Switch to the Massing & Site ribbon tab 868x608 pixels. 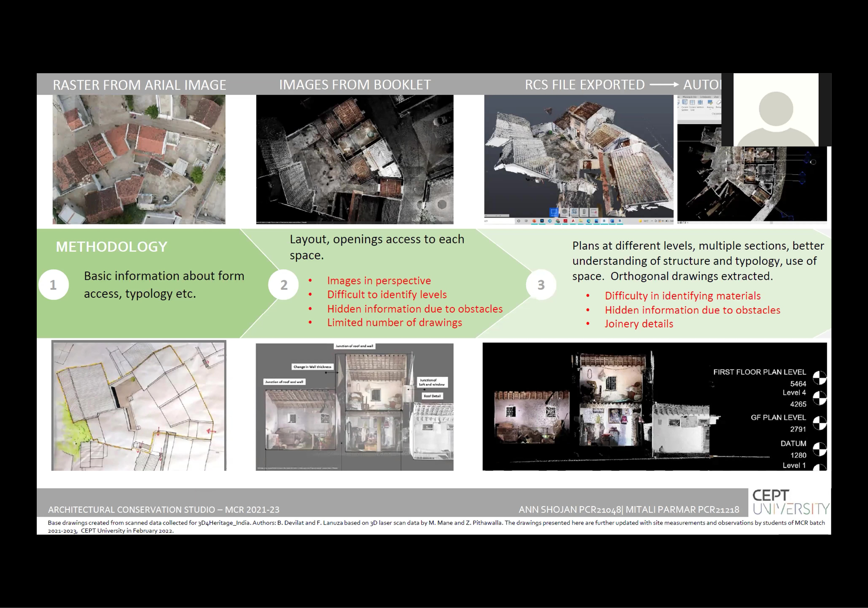tap(689, 97)
